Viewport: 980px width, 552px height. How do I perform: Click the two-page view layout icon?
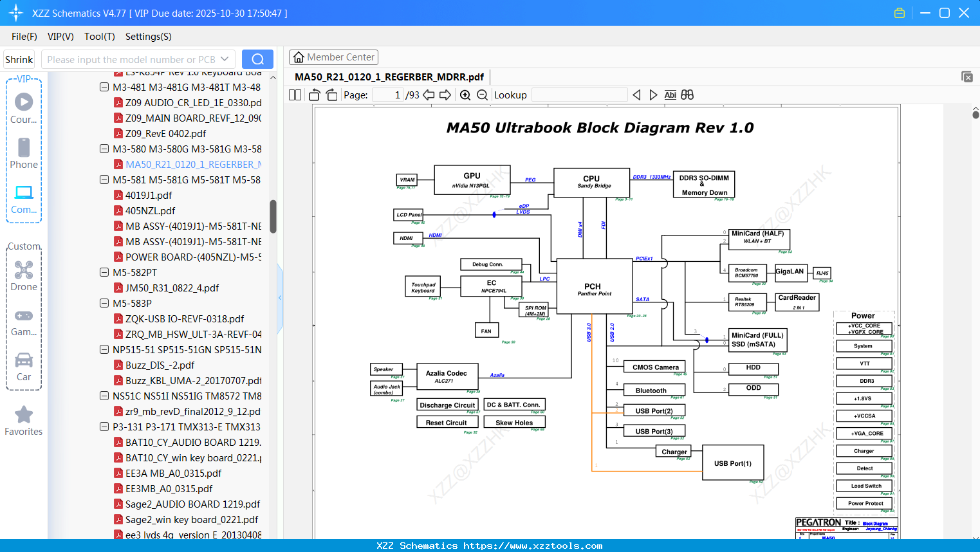coord(295,95)
